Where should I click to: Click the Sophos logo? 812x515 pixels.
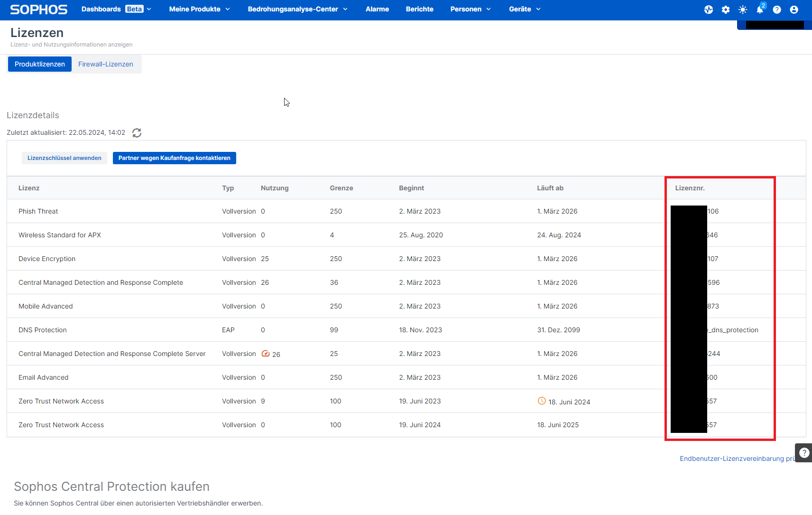(x=39, y=9)
